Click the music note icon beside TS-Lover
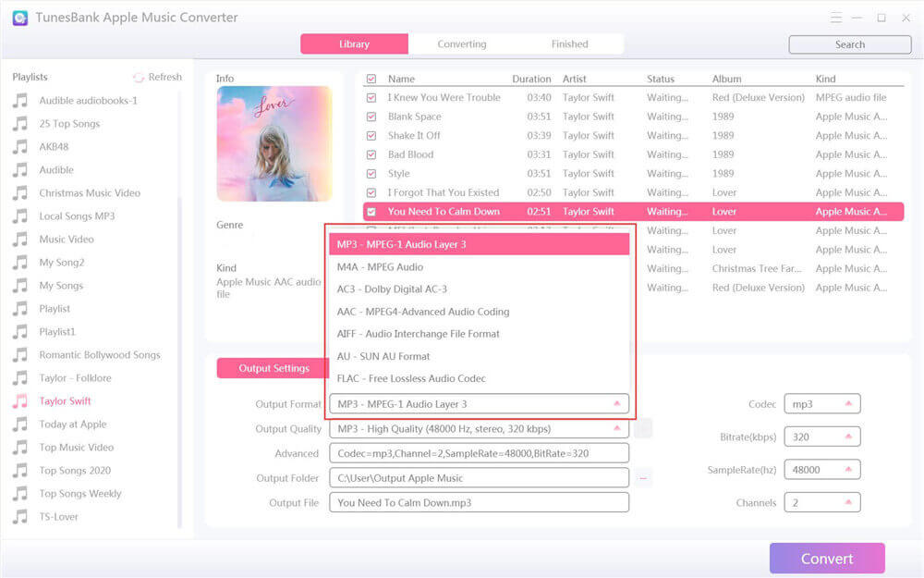The image size is (924, 578). 20,517
